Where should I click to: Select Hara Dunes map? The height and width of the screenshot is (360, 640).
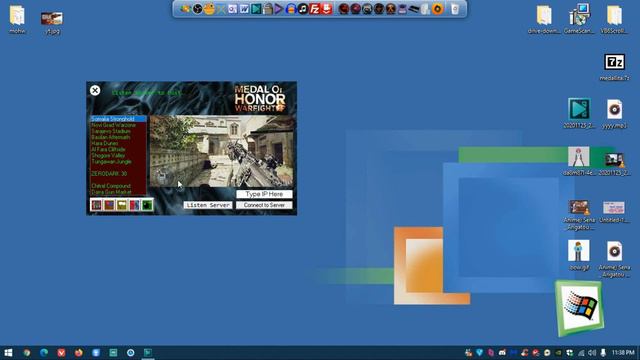click(x=118, y=143)
